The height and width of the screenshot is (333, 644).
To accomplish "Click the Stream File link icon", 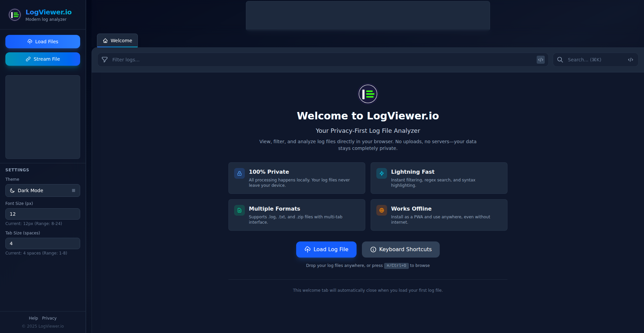I will [28, 59].
